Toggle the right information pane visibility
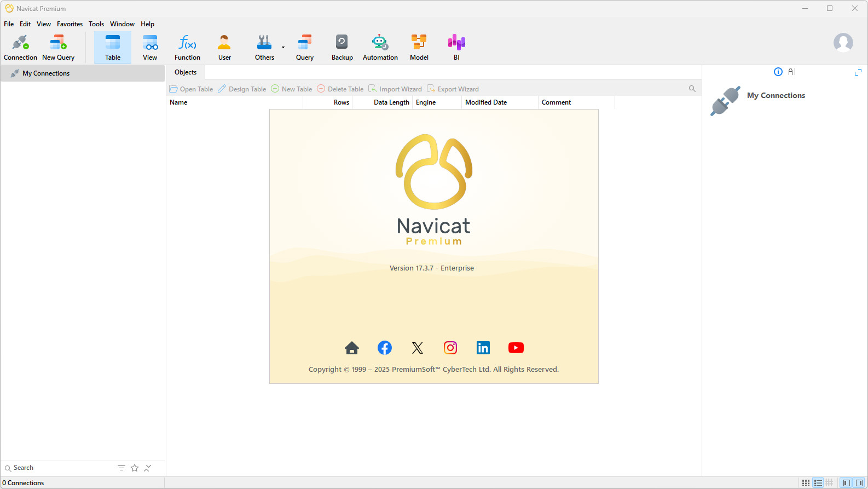 [x=859, y=483]
